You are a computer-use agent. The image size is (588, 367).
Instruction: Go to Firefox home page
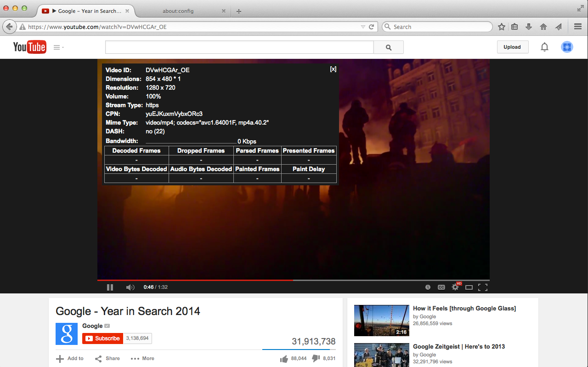(x=543, y=27)
